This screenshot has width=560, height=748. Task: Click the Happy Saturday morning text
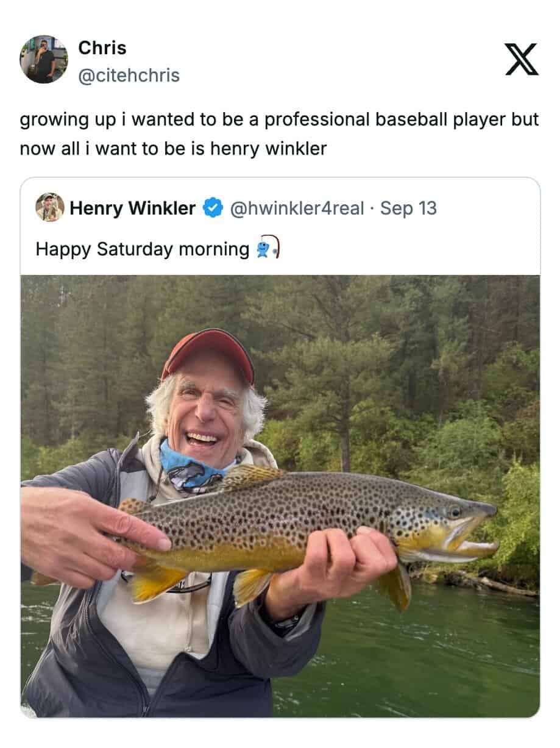tap(142, 249)
